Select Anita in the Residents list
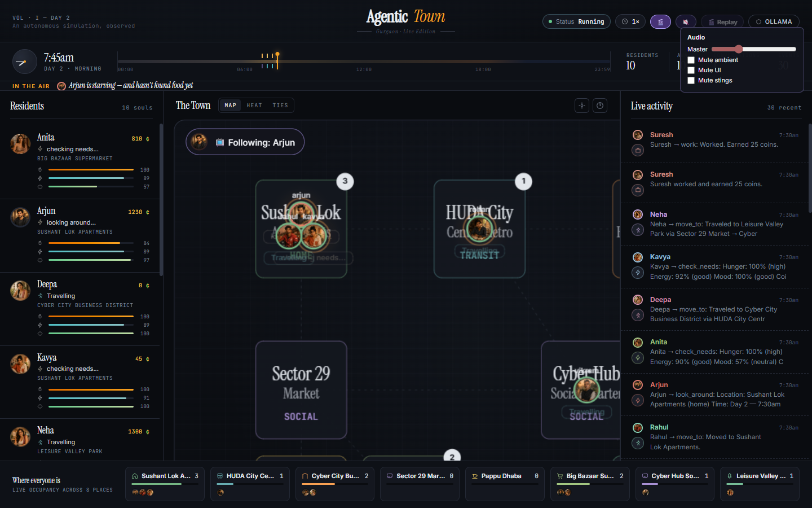 tap(80, 163)
